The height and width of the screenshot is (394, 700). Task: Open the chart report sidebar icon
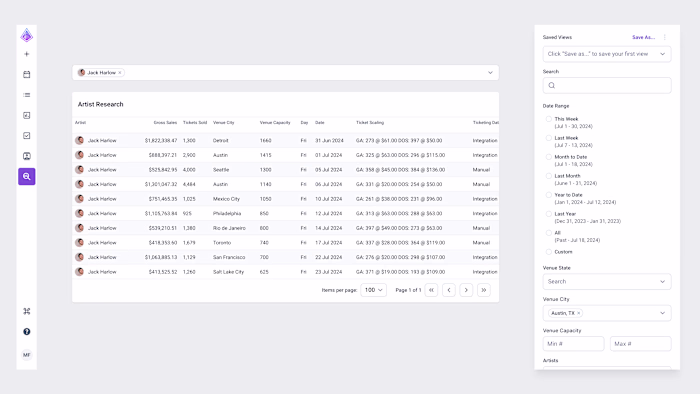27,115
